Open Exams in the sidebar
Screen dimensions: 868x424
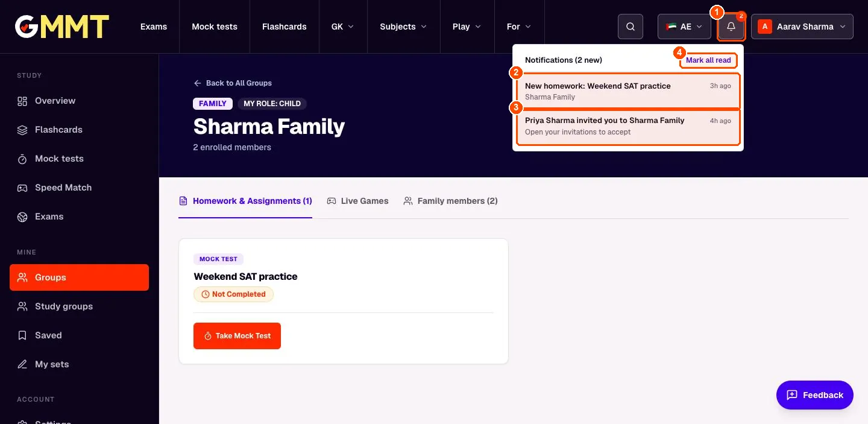click(79, 217)
